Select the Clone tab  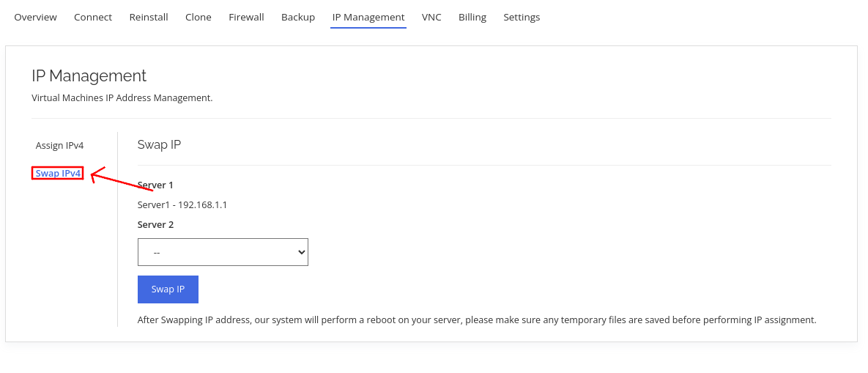pyautogui.click(x=199, y=17)
